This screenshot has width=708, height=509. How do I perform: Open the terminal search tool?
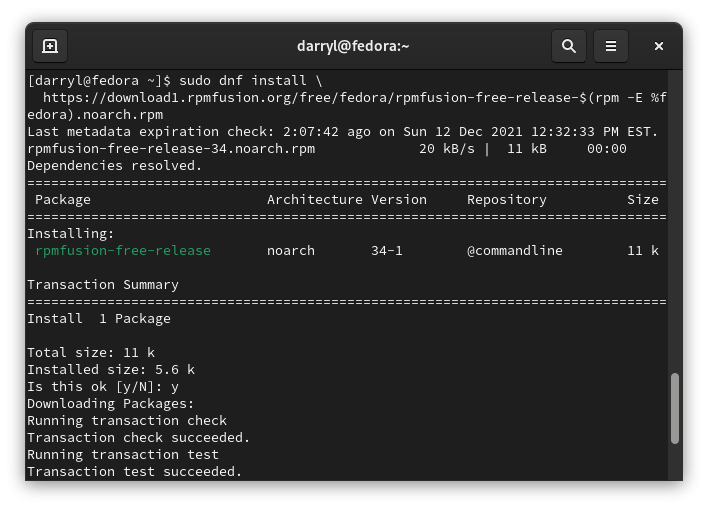[x=568, y=46]
